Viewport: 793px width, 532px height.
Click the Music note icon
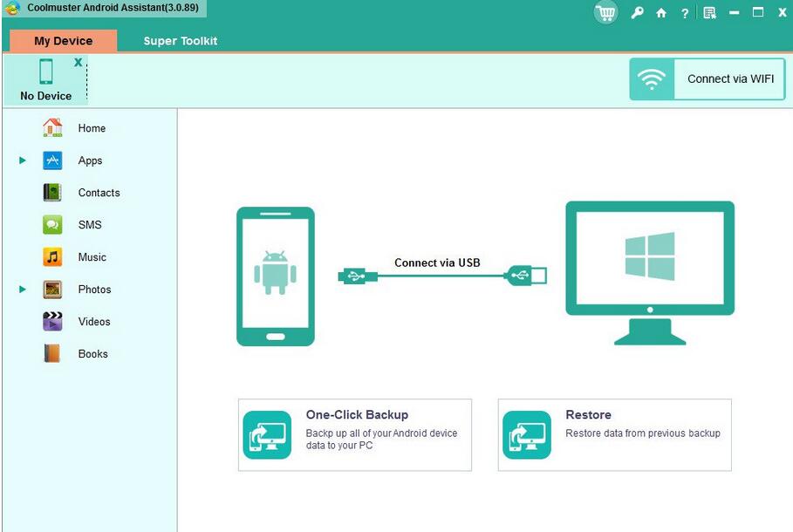click(x=52, y=257)
